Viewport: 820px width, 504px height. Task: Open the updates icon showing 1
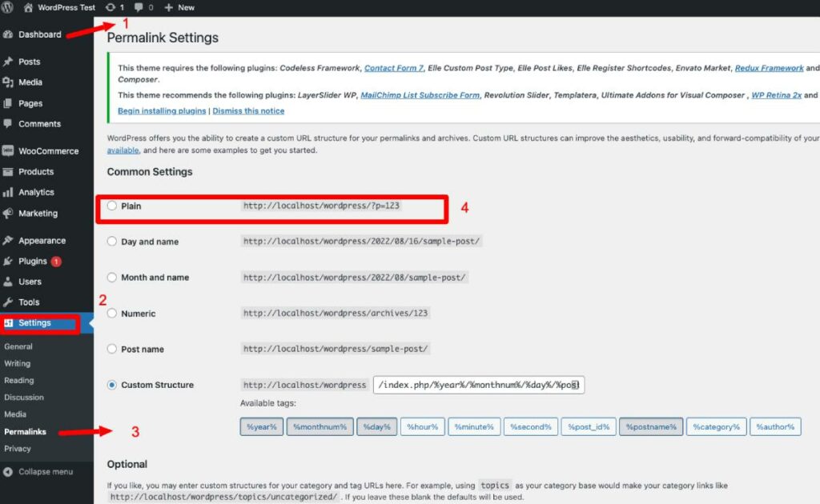coord(111,7)
